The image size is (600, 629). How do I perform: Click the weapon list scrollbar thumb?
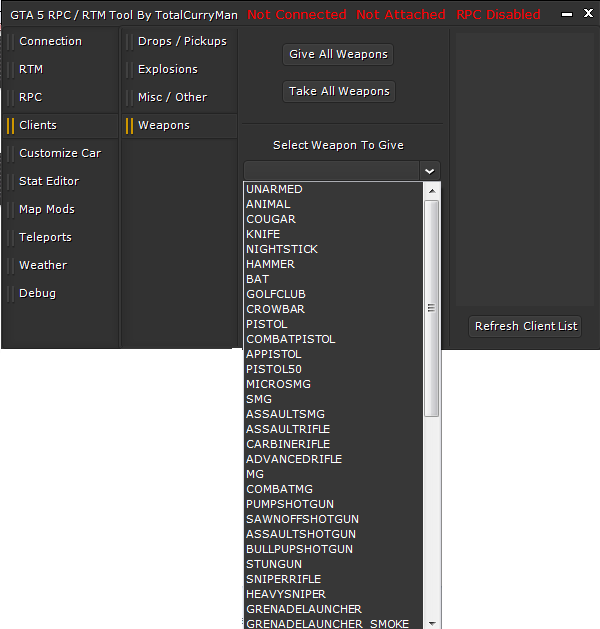pyautogui.click(x=432, y=308)
